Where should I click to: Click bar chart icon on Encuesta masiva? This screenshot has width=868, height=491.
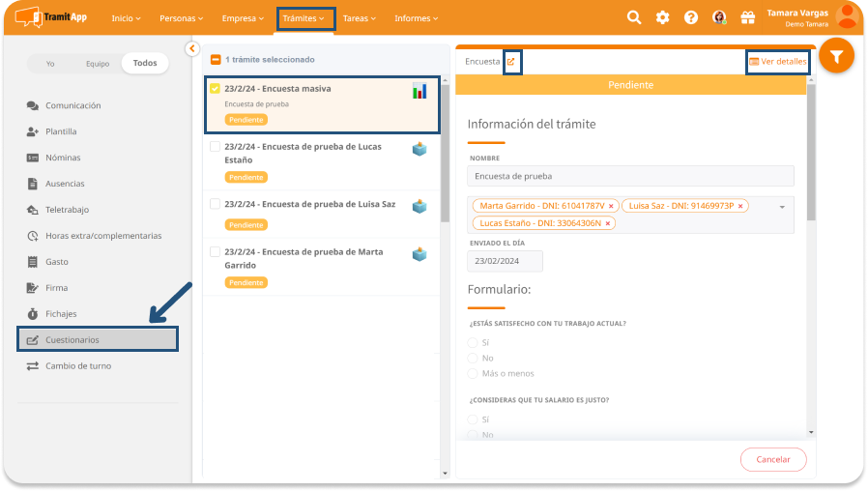coord(420,91)
